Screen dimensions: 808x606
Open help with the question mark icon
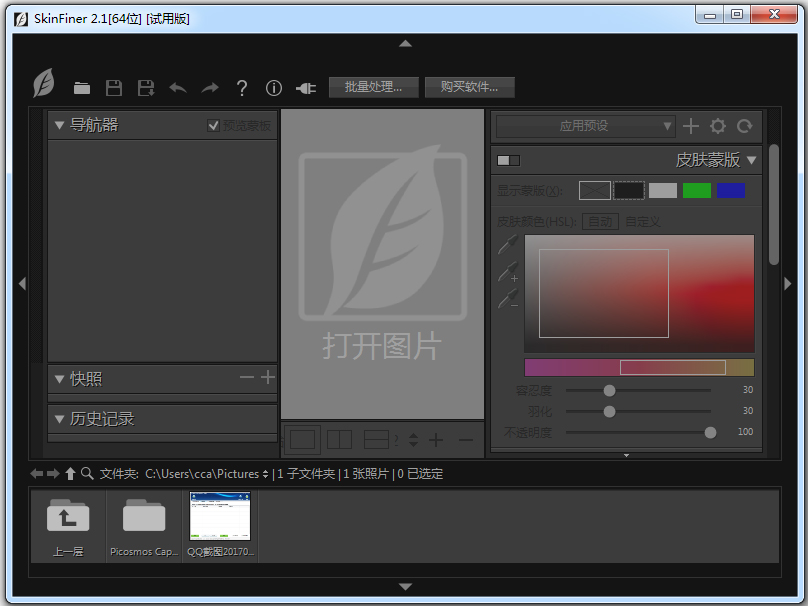tap(242, 88)
